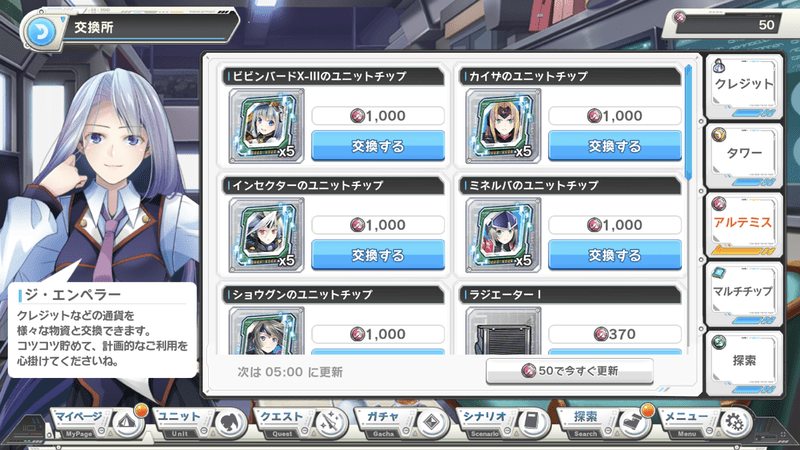The width and height of the screenshot is (800, 450).
Task: Open the タワー exchange tab
Action: click(744, 155)
